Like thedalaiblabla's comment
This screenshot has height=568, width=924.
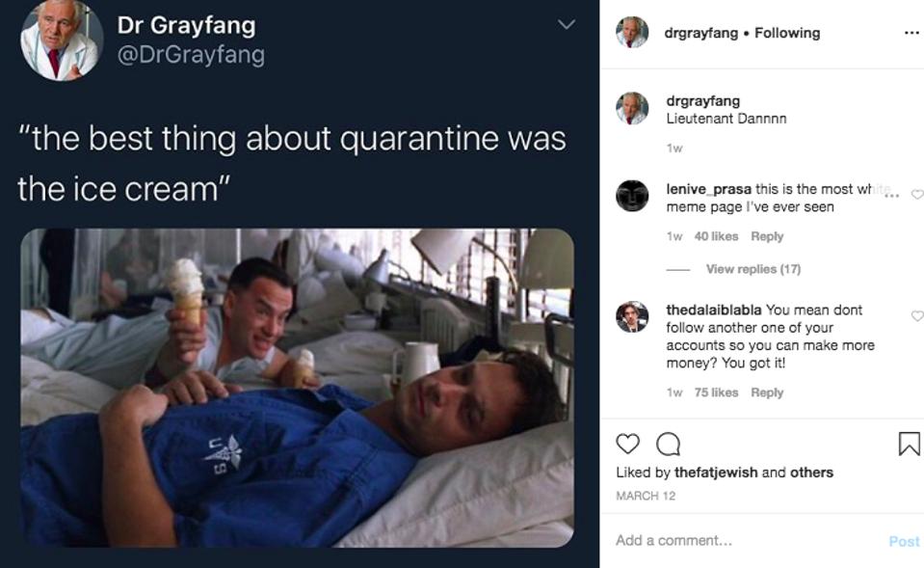coord(916,316)
